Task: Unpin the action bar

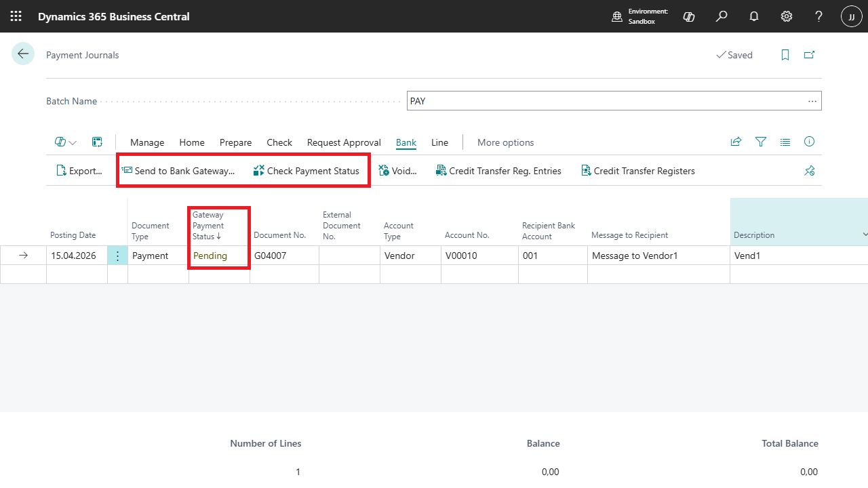Action: (809, 170)
